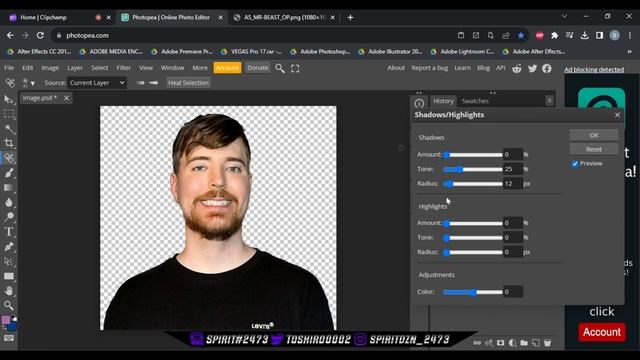Open the File menu
The image size is (640, 360).
(x=9, y=68)
